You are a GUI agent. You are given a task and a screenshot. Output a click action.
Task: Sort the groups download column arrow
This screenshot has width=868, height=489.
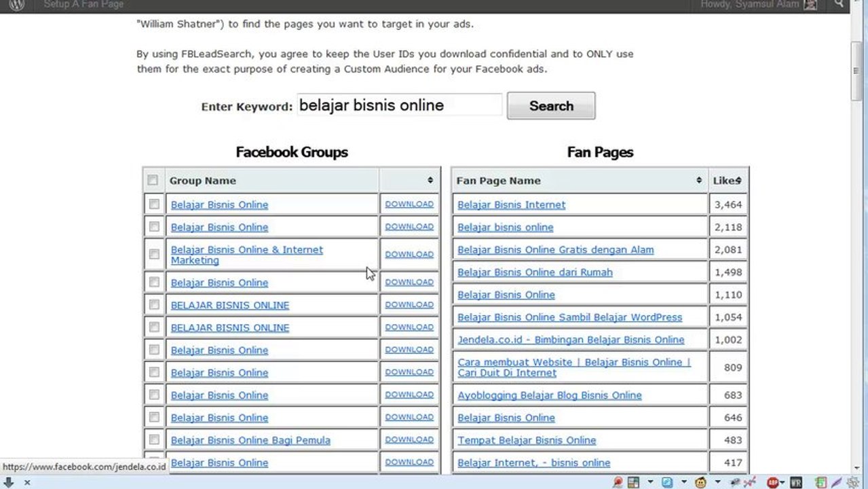(x=430, y=180)
